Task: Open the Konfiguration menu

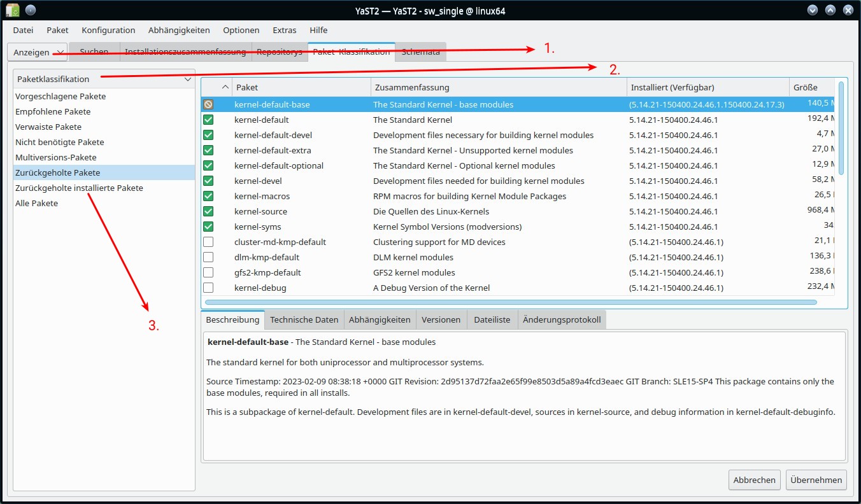Action: coord(108,30)
